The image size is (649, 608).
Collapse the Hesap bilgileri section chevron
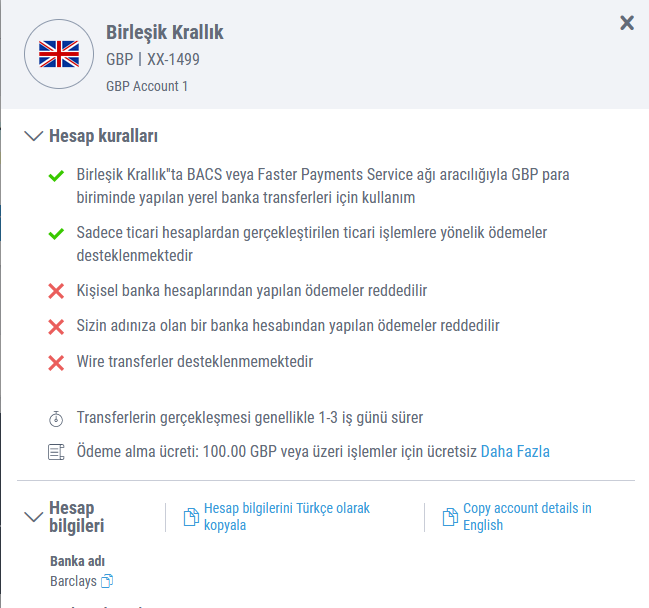tap(34, 517)
